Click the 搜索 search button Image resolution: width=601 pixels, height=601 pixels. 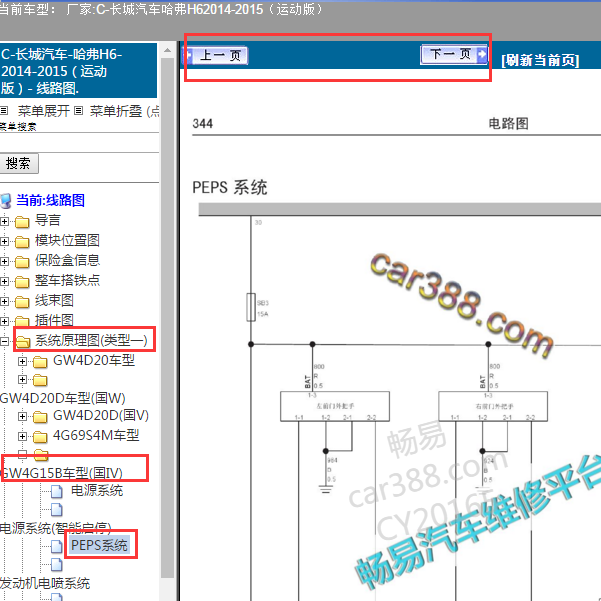[18, 164]
